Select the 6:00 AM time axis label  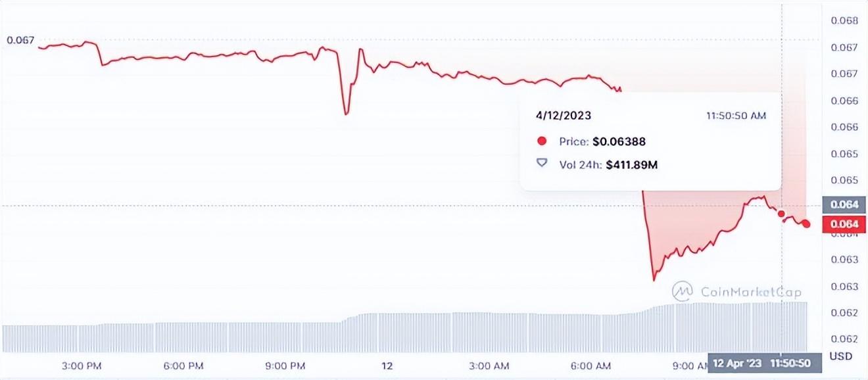593,366
